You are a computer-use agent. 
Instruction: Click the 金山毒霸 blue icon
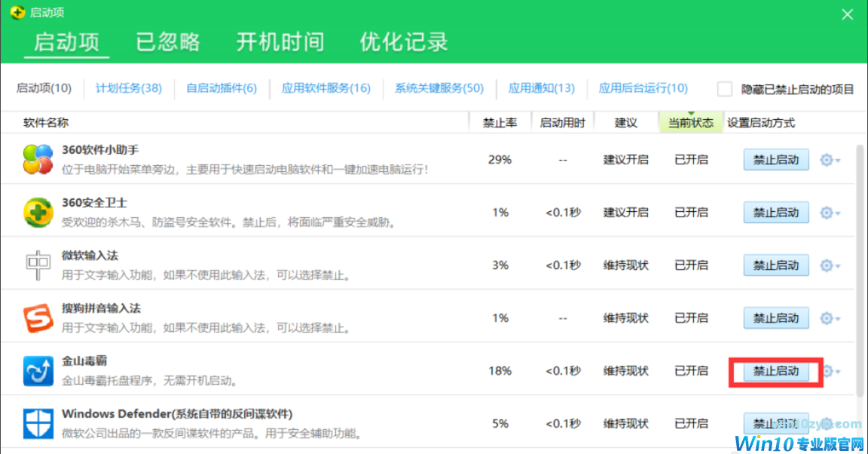tap(38, 371)
